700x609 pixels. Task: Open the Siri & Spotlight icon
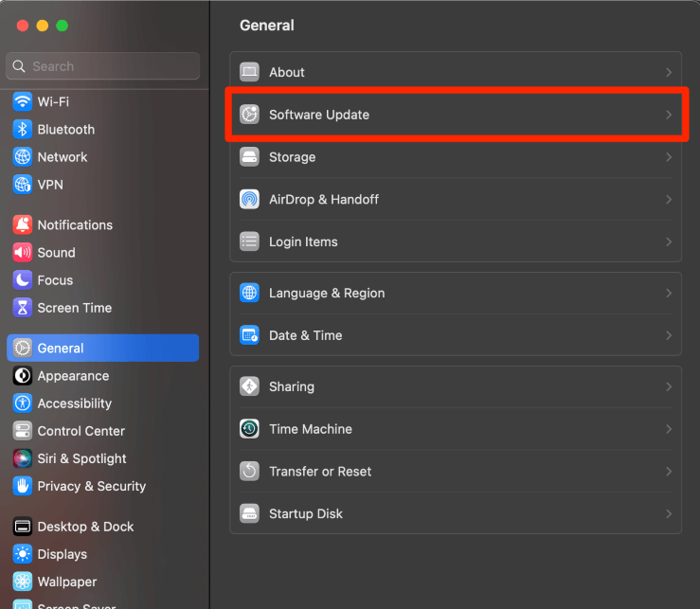click(23, 458)
